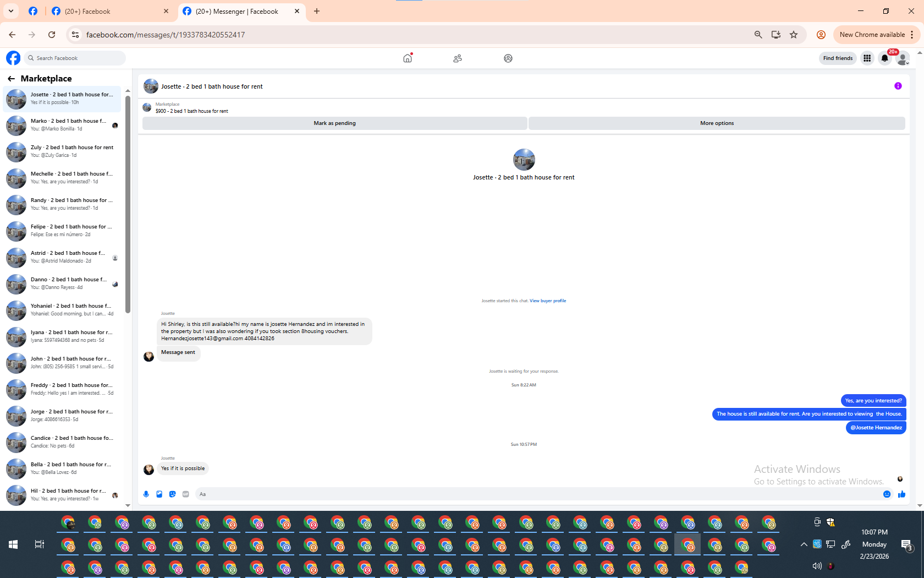This screenshot has width=924, height=578.
Task: View site information icon
Action: coord(75,35)
